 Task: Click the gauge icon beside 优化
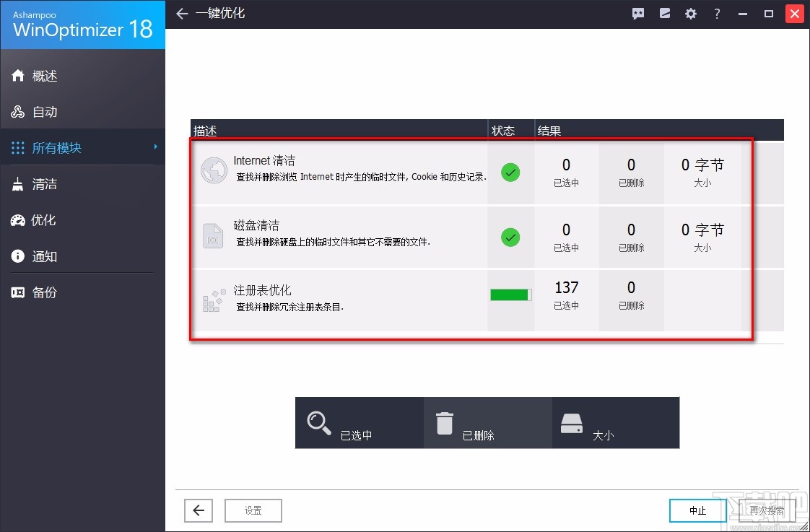[17, 221]
